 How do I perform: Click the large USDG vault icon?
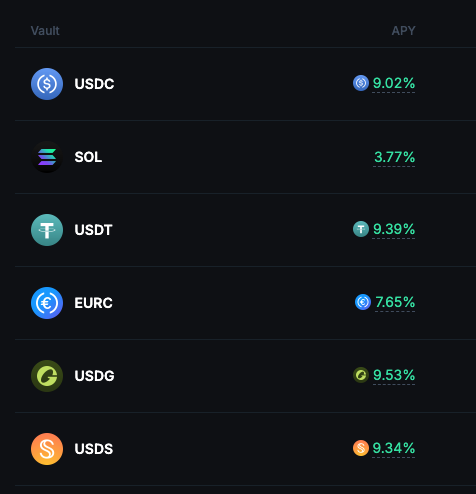pyautogui.click(x=47, y=376)
